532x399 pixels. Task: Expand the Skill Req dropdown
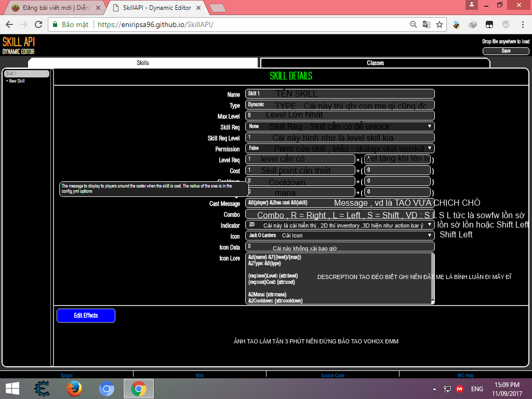point(340,126)
